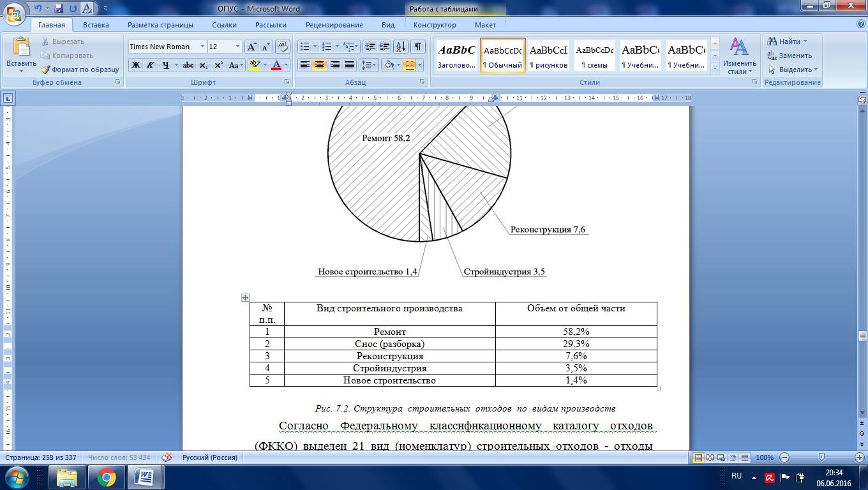Screen dimensions: 868x490
Task: Apply the рисунков style
Action: coord(549,56)
